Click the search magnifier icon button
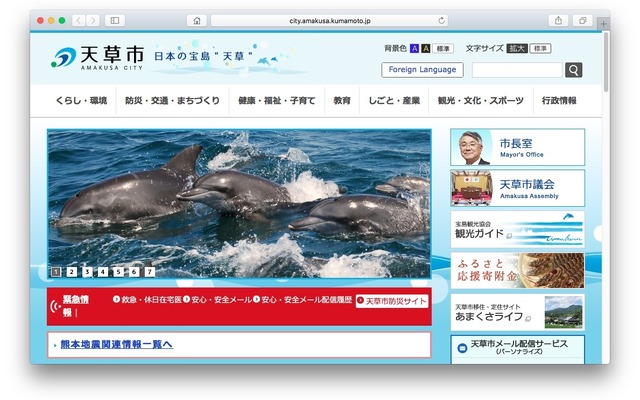Image resolution: width=640 pixels, height=400 pixels. coord(573,70)
